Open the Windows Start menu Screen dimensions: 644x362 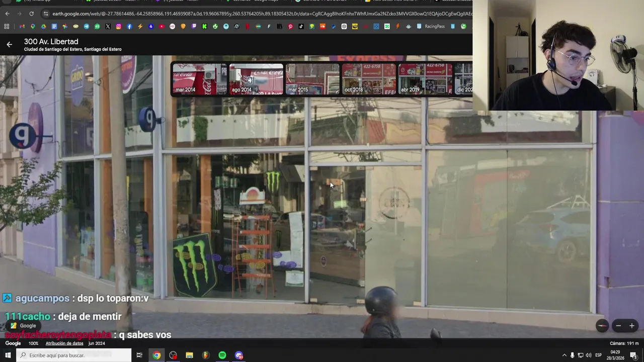coord(8,355)
